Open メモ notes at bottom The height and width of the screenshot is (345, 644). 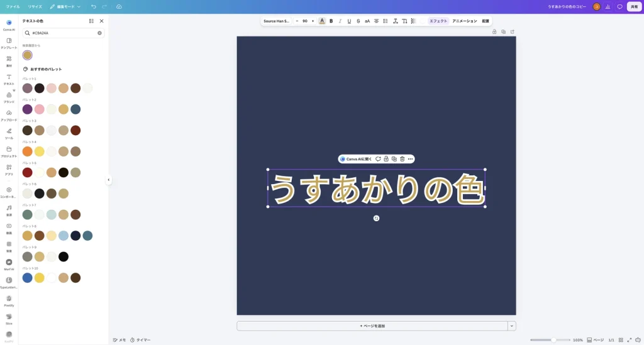click(x=119, y=340)
